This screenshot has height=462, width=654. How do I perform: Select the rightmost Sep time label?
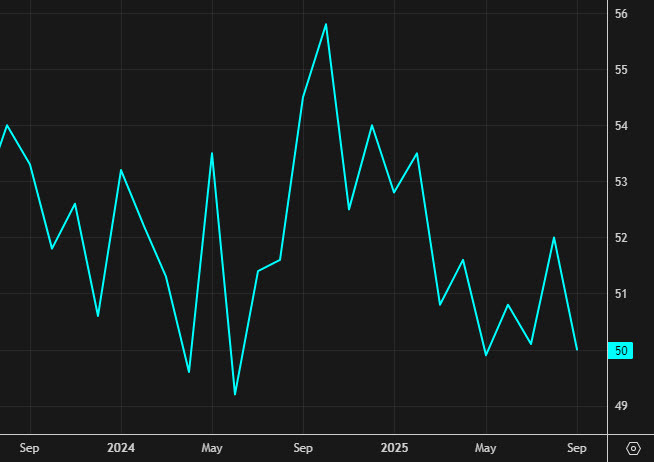(577, 448)
